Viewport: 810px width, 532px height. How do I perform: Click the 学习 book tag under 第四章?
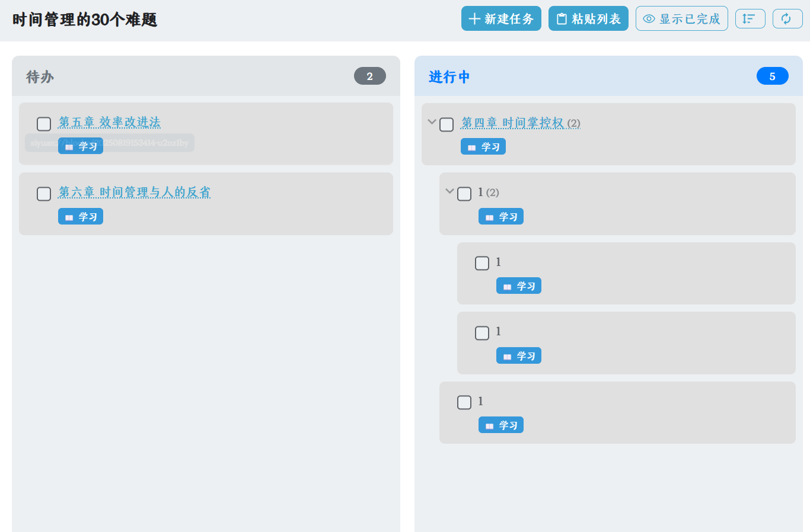483,147
